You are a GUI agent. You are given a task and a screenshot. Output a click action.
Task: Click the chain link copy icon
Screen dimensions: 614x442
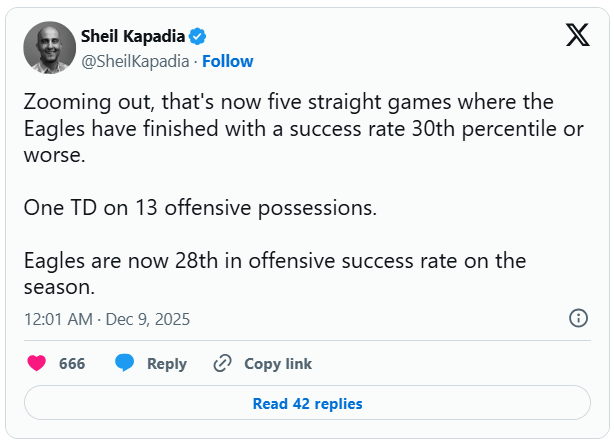(223, 363)
